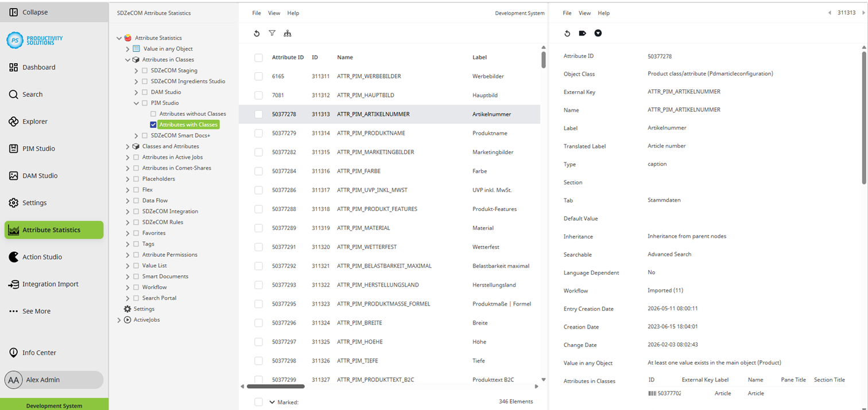
Task: Click the Alex Admin user button
Action: coord(54,380)
